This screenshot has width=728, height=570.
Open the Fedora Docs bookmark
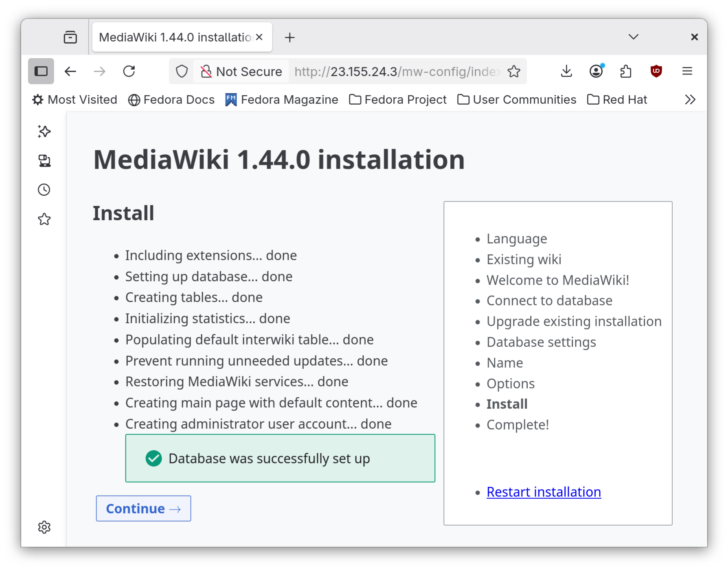(171, 99)
